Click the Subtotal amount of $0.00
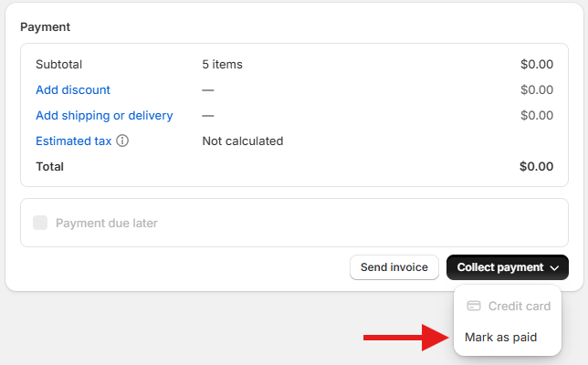The image size is (588, 365). tap(537, 65)
